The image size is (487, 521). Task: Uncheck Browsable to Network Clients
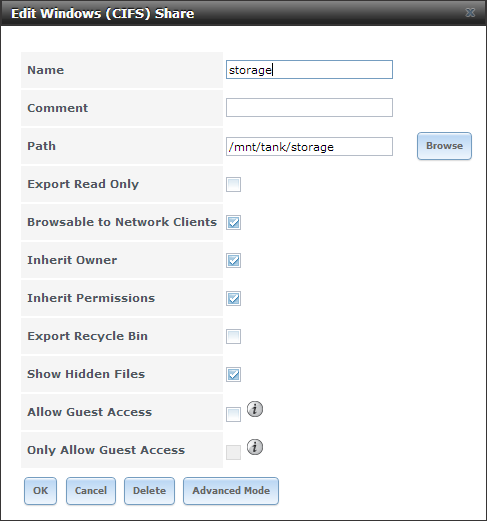(233, 223)
